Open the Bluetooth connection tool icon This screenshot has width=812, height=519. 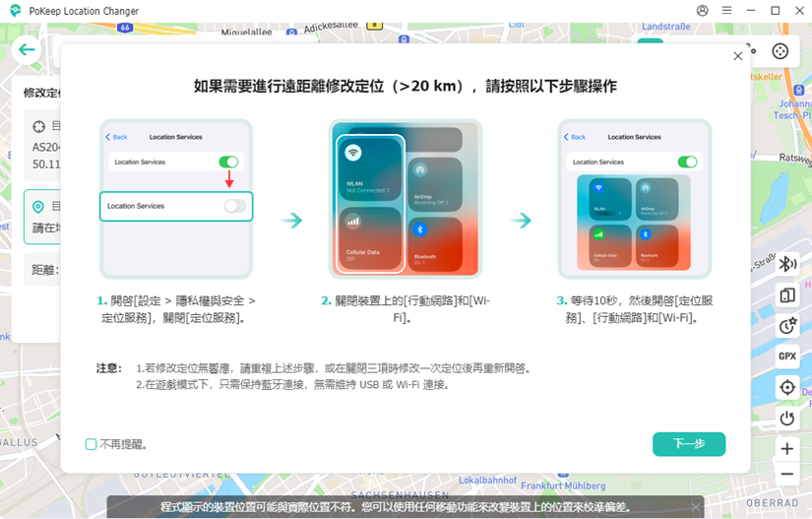point(787,264)
